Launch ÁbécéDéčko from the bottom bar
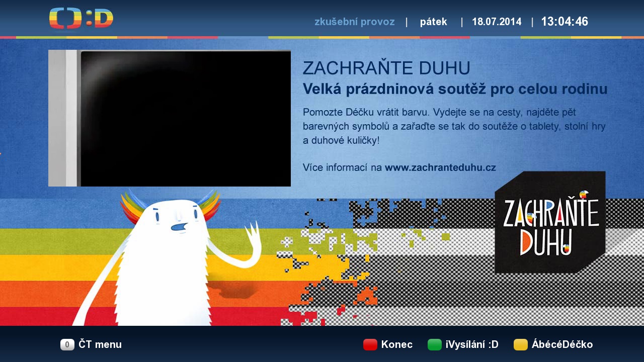The width and height of the screenshot is (644, 362). point(562,344)
